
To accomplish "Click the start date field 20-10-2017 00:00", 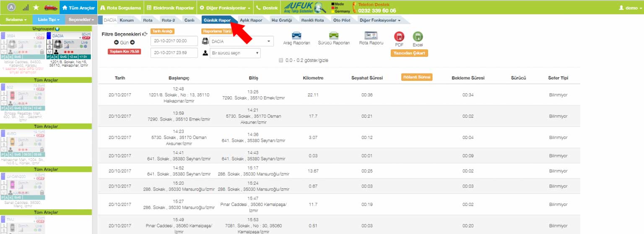I will click(x=174, y=41).
